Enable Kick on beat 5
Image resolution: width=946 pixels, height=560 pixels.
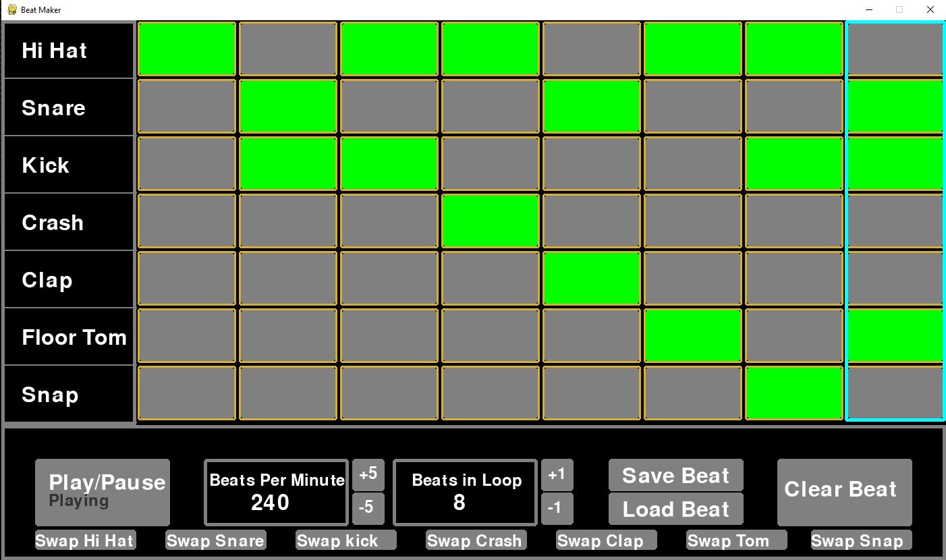tap(592, 164)
